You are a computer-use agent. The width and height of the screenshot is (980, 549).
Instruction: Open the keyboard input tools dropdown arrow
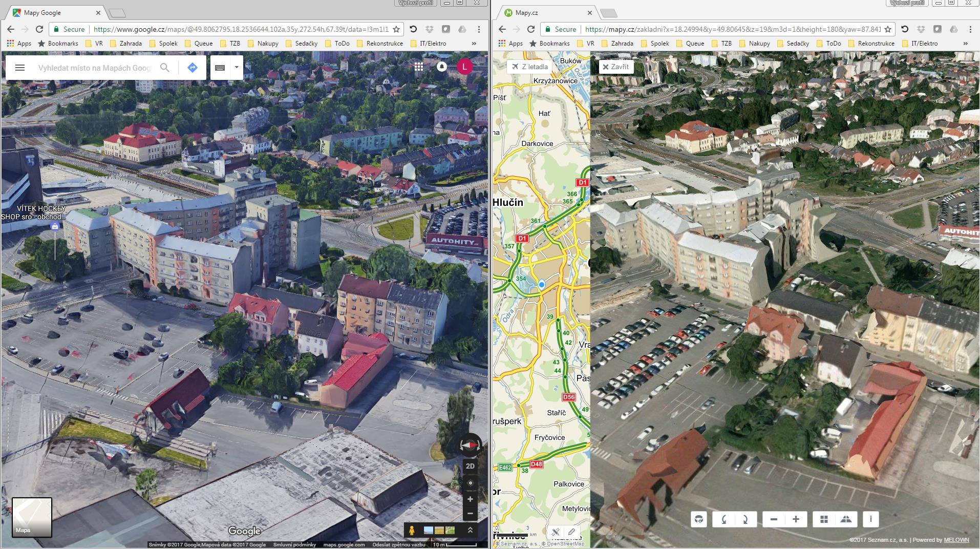[237, 68]
